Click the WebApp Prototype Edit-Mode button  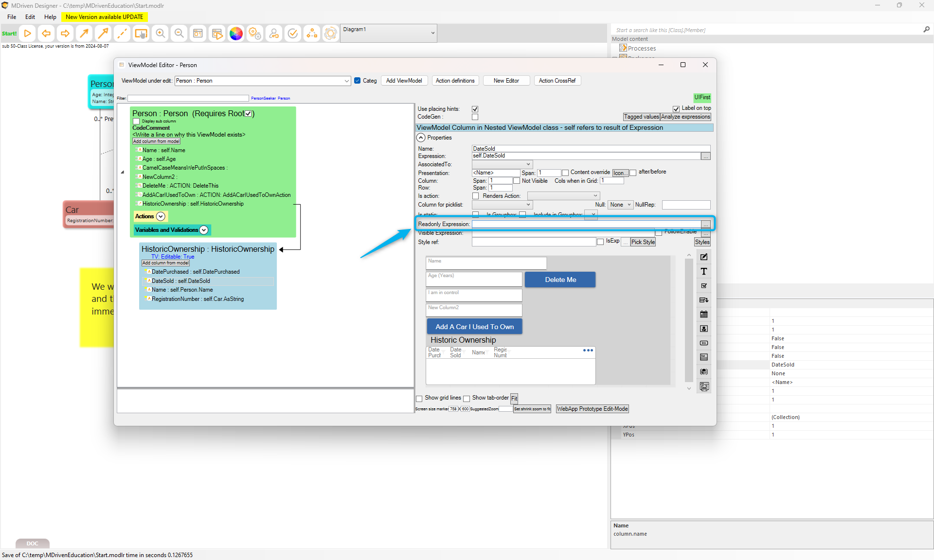[592, 409]
